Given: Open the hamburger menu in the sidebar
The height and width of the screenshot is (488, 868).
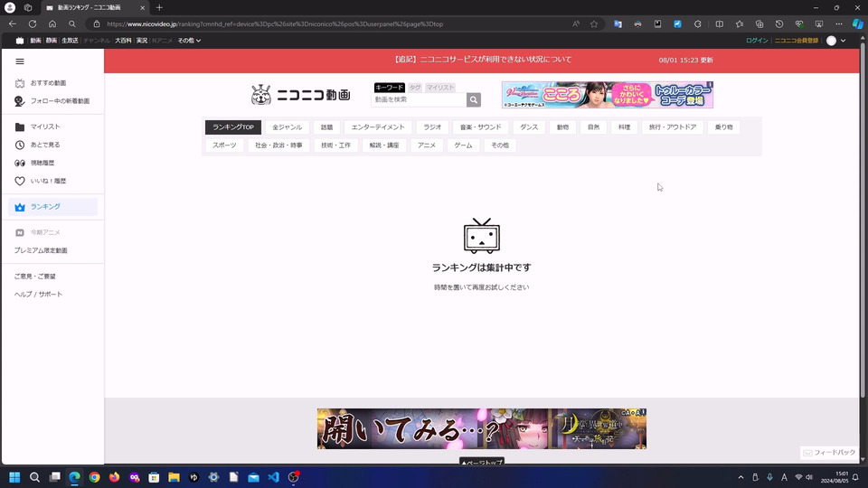Looking at the screenshot, I should point(20,61).
